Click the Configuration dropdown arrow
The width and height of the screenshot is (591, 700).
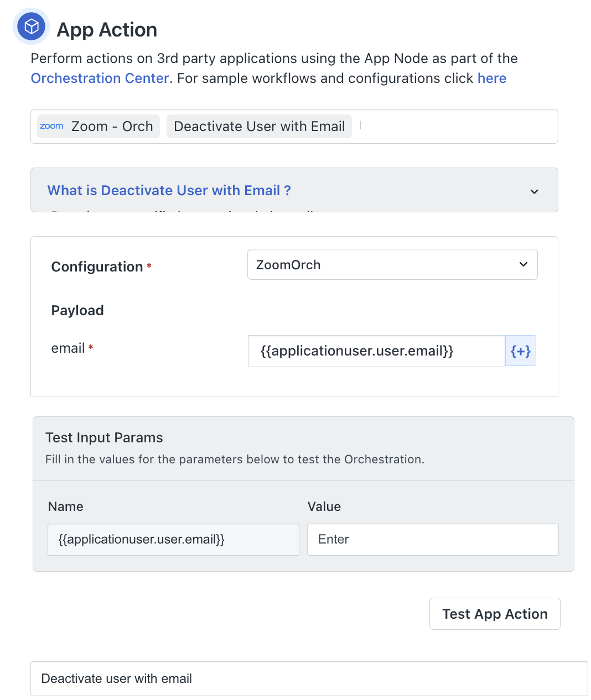coord(523,264)
